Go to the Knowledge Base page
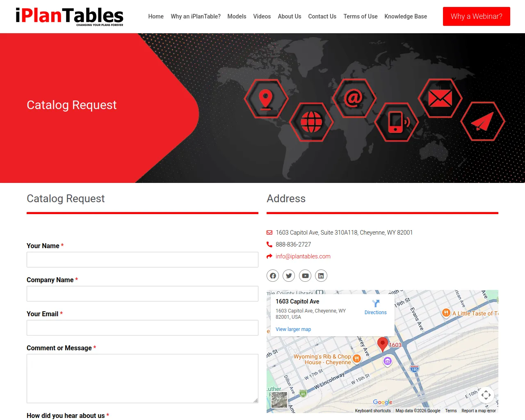Viewport: 525px width, 420px height. click(x=406, y=16)
